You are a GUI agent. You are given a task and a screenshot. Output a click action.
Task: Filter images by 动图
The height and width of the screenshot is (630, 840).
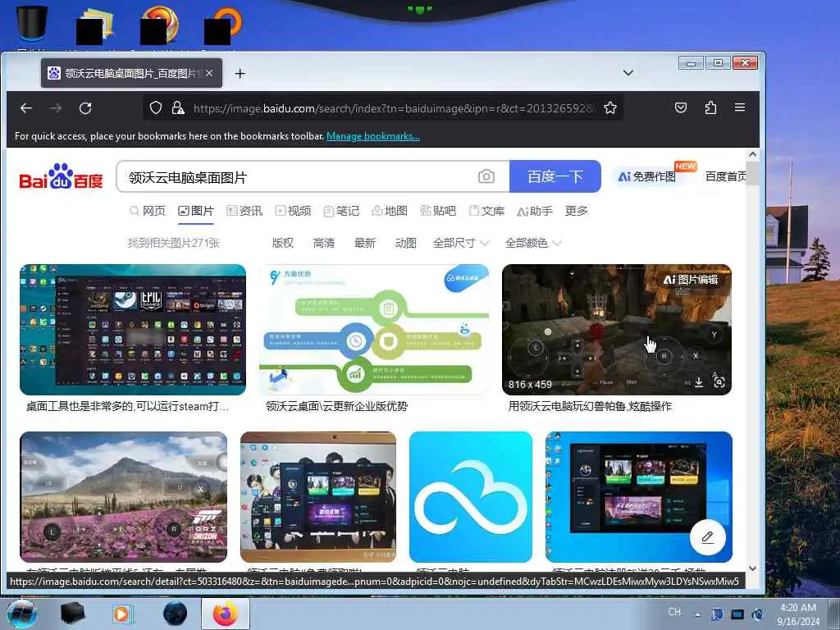tap(405, 243)
